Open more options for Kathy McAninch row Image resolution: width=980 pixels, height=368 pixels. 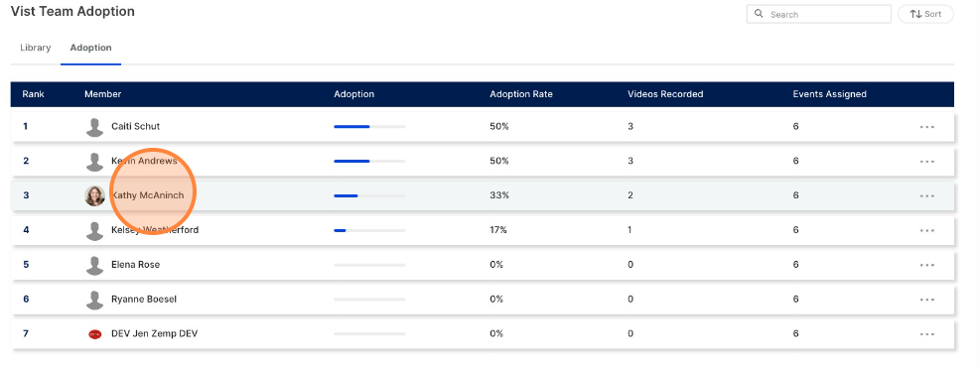coord(926,195)
